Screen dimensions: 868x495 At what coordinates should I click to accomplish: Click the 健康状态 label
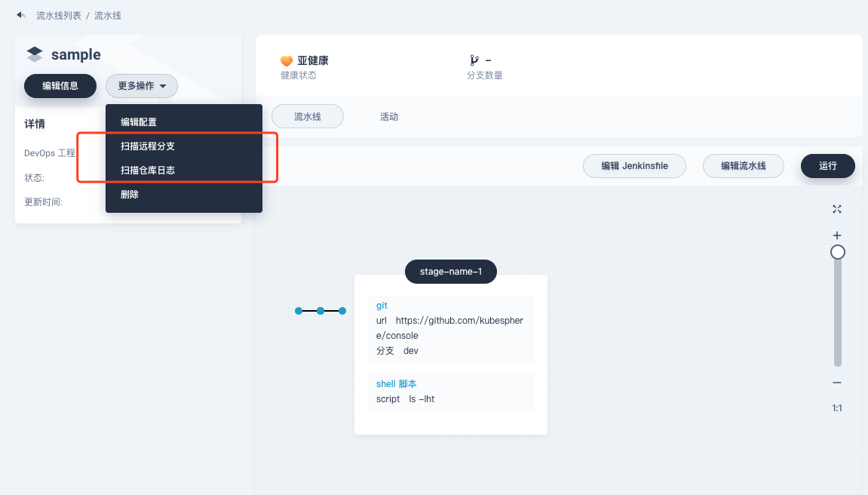(299, 75)
